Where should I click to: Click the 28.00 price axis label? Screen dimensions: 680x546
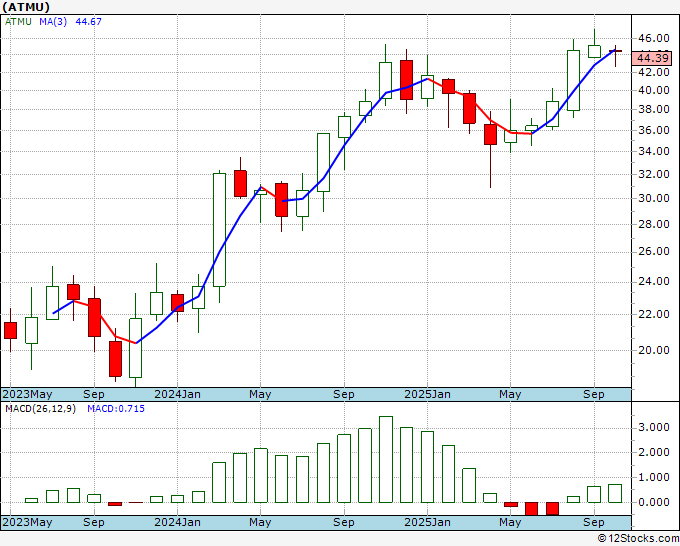(654, 224)
